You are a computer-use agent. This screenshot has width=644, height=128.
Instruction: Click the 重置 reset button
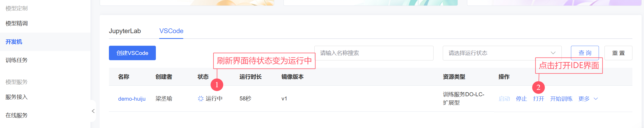pyautogui.click(x=618, y=53)
